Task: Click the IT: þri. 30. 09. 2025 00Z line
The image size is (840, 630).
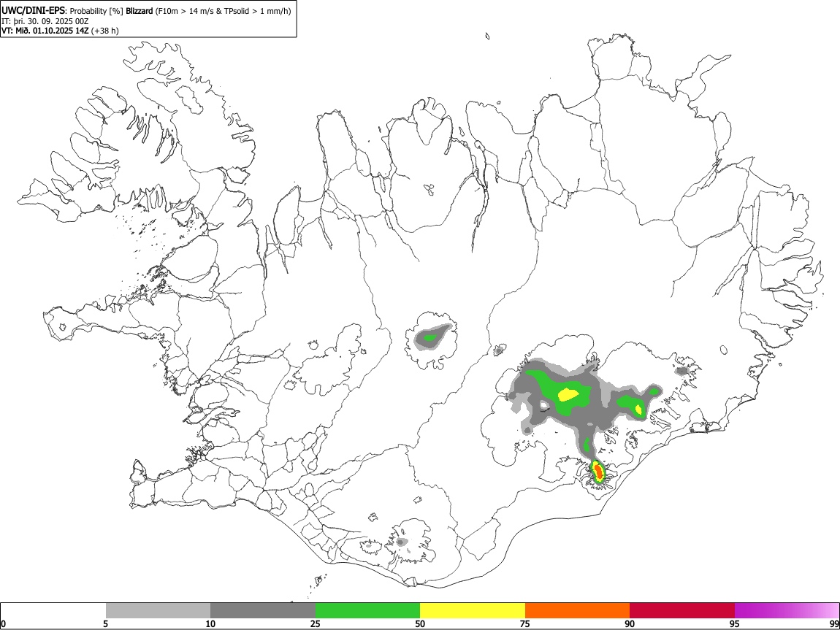Action: coord(45,21)
